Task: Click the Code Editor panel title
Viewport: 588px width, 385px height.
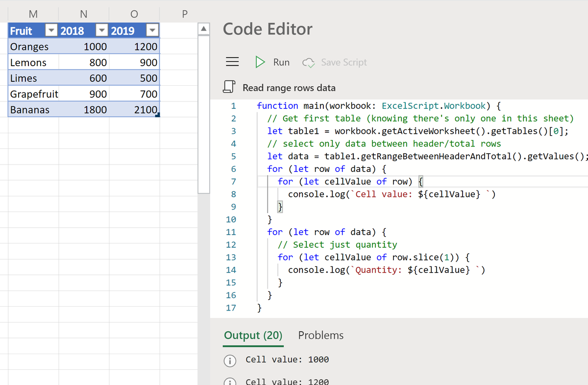Action: point(268,29)
